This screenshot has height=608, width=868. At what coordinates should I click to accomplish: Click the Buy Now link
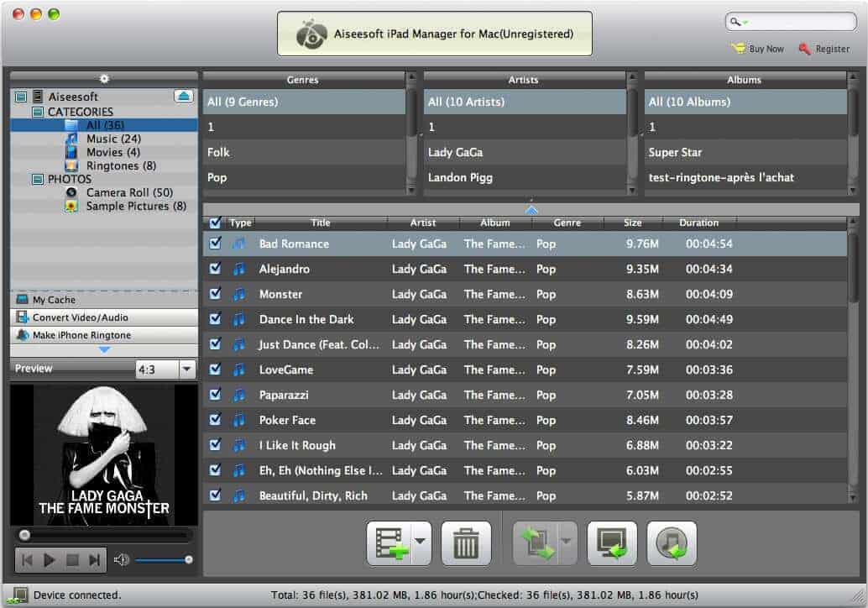click(x=758, y=49)
